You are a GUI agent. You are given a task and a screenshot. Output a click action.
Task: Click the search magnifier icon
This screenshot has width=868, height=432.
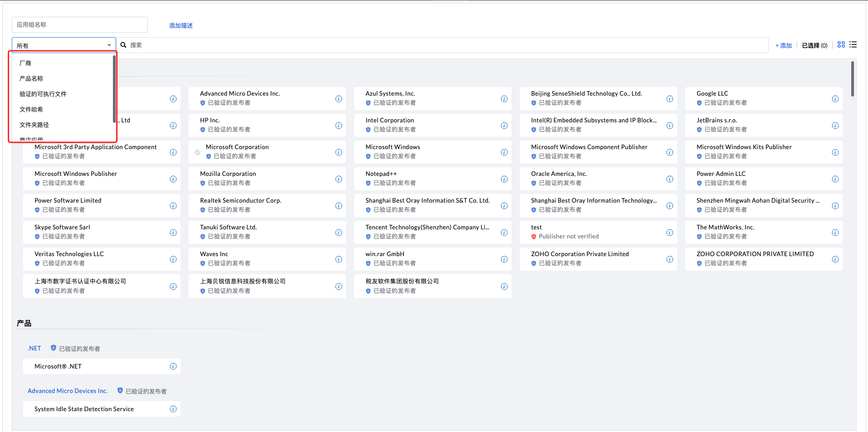pyautogui.click(x=123, y=45)
